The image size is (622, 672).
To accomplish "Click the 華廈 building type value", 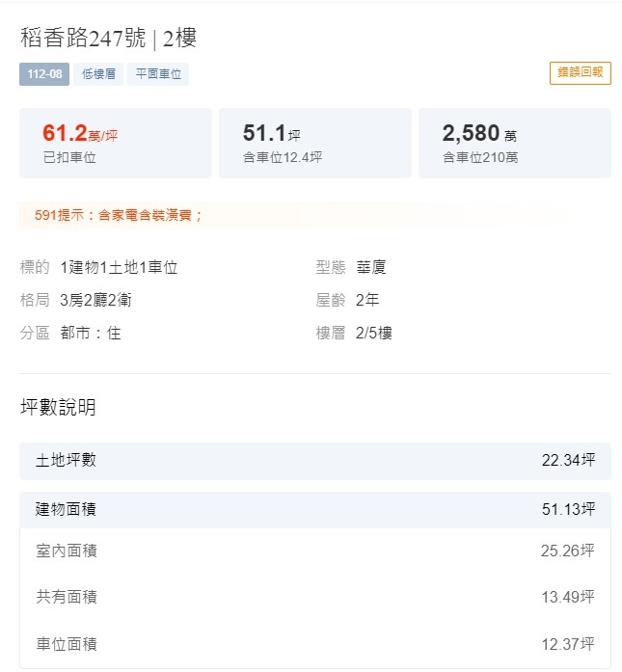I will (x=371, y=267).
